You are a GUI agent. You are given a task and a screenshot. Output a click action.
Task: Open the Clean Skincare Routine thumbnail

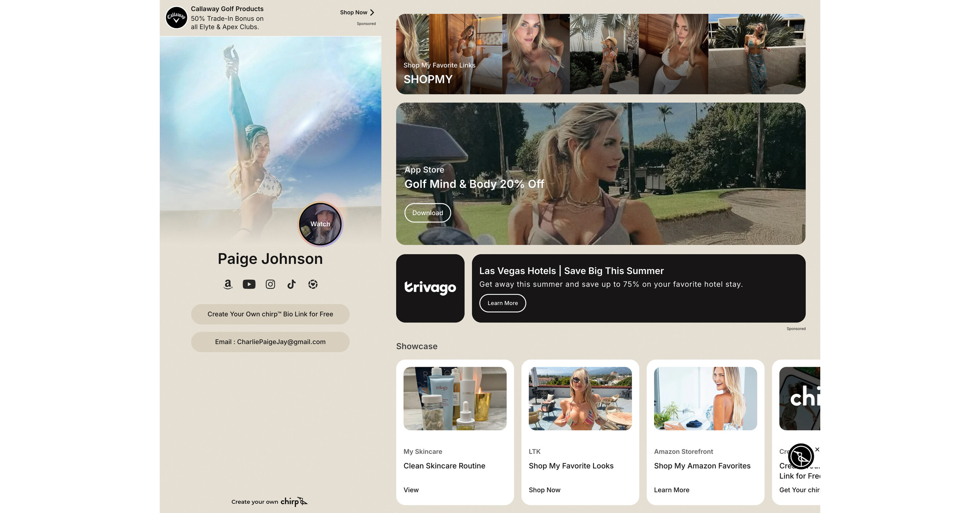point(455,398)
